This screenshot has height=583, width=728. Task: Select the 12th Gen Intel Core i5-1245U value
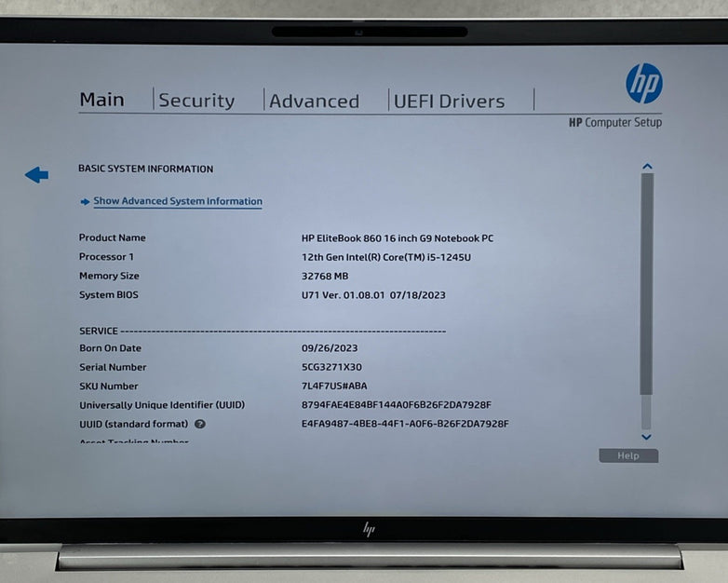coord(386,257)
